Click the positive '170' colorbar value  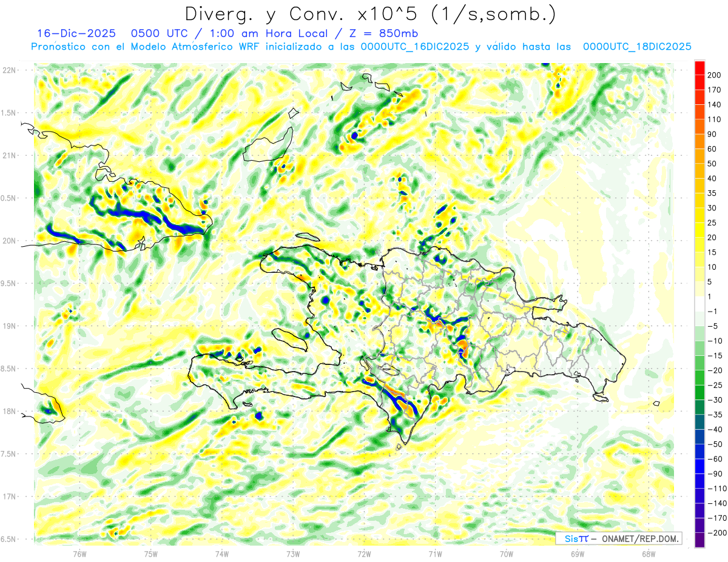(x=714, y=90)
